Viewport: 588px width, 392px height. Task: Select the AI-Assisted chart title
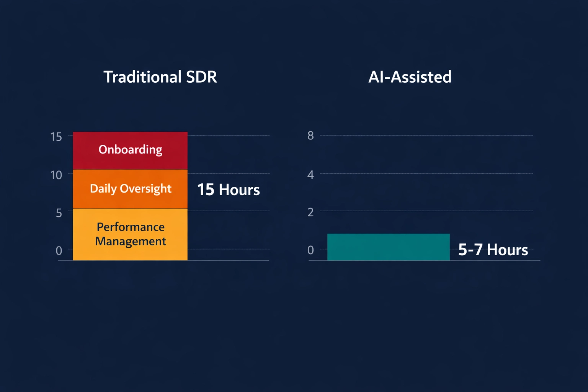click(410, 77)
